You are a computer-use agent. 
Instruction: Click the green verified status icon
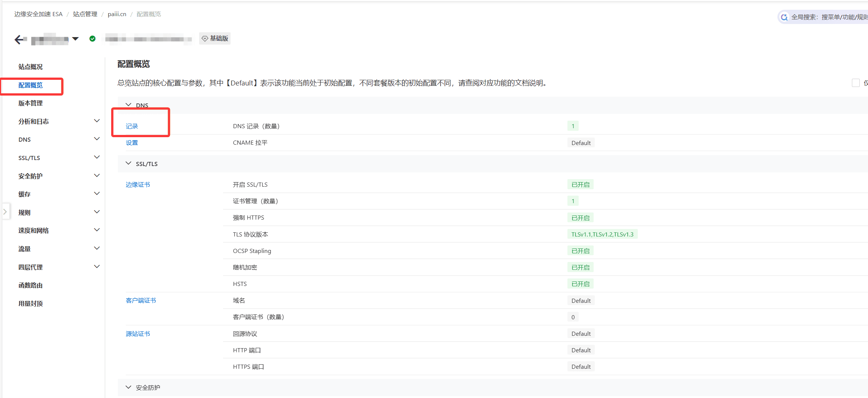point(92,39)
